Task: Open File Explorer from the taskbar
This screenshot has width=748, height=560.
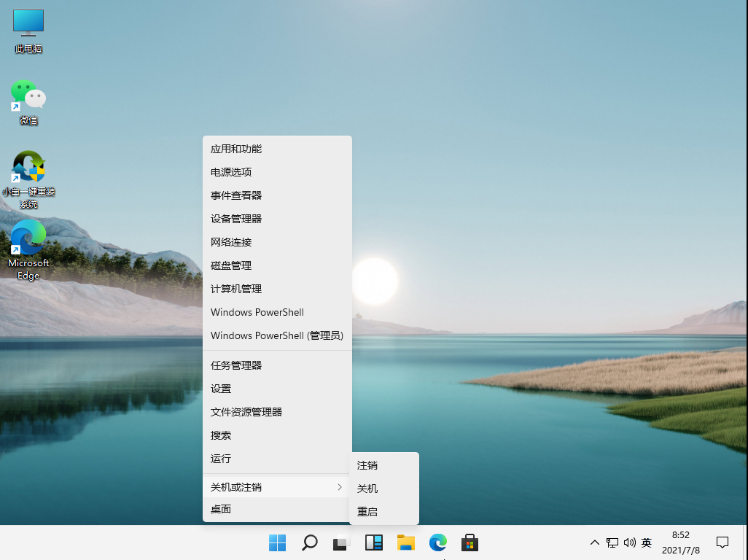Action: click(406, 542)
